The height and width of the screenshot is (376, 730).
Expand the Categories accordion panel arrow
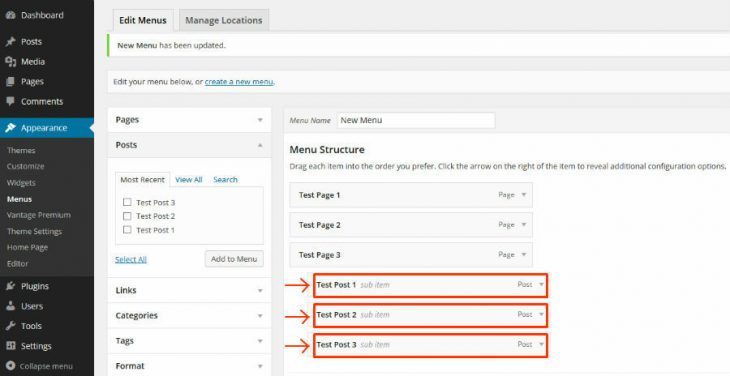click(260, 316)
